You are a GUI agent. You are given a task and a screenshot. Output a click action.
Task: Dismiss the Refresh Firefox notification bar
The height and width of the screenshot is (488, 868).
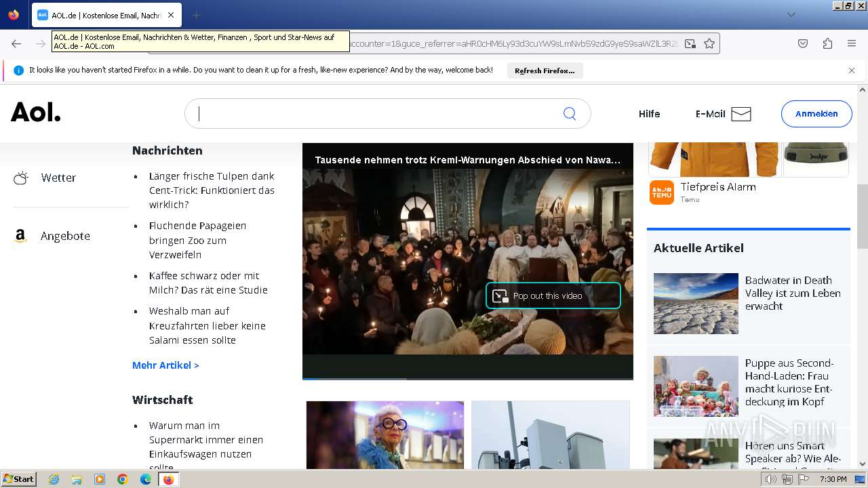852,70
